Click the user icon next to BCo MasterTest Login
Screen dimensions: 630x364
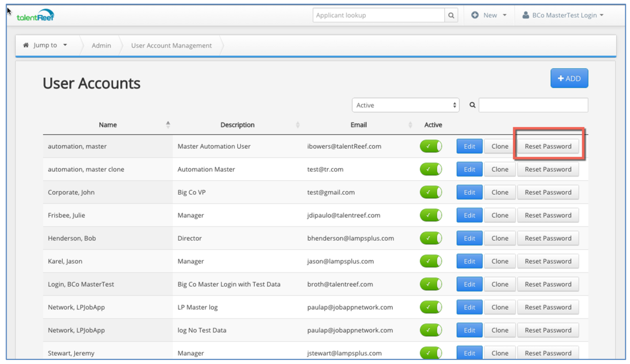click(526, 15)
